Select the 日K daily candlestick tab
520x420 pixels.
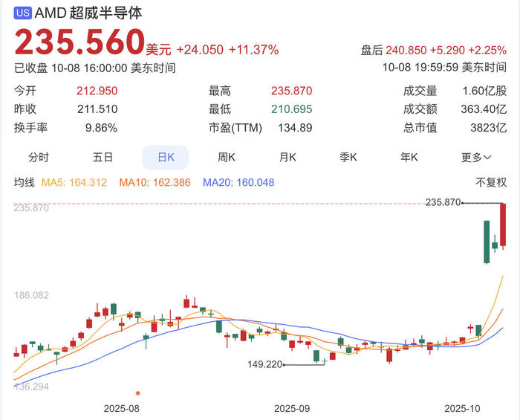[x=165, y=158]
